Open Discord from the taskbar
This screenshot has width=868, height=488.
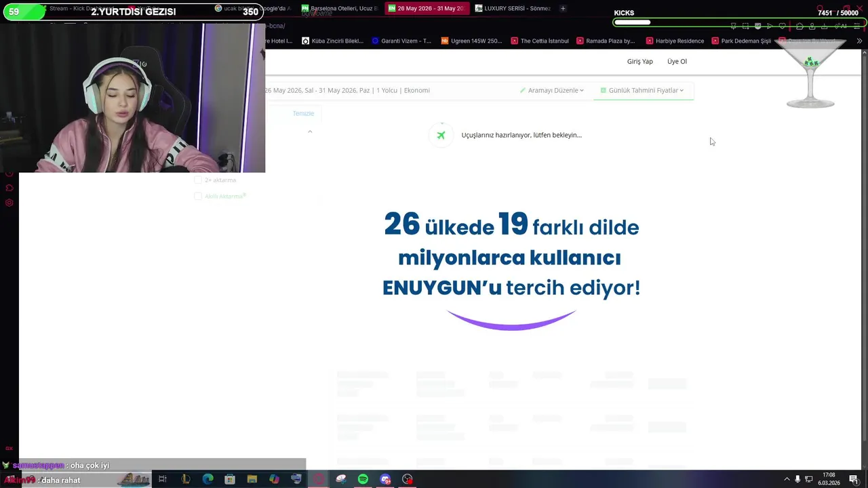point(385,479)
